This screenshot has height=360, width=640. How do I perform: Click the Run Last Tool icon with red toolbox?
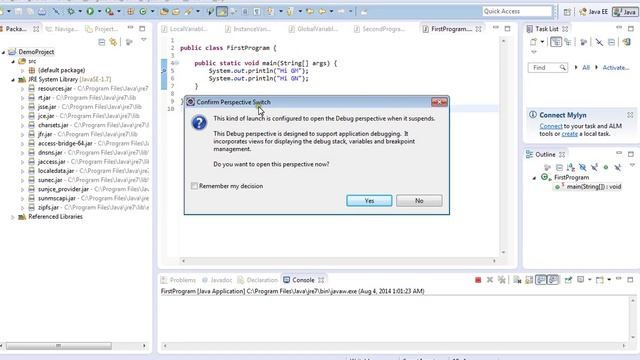109,11
